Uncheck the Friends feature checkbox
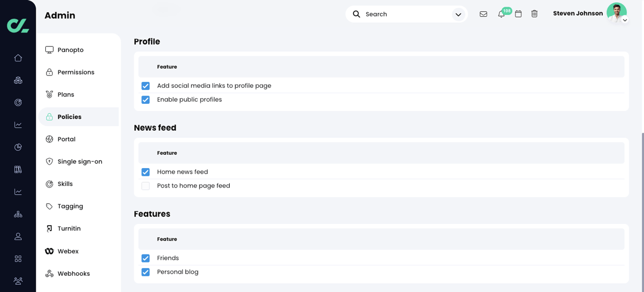The image size is (644, 292). [145, 258]
